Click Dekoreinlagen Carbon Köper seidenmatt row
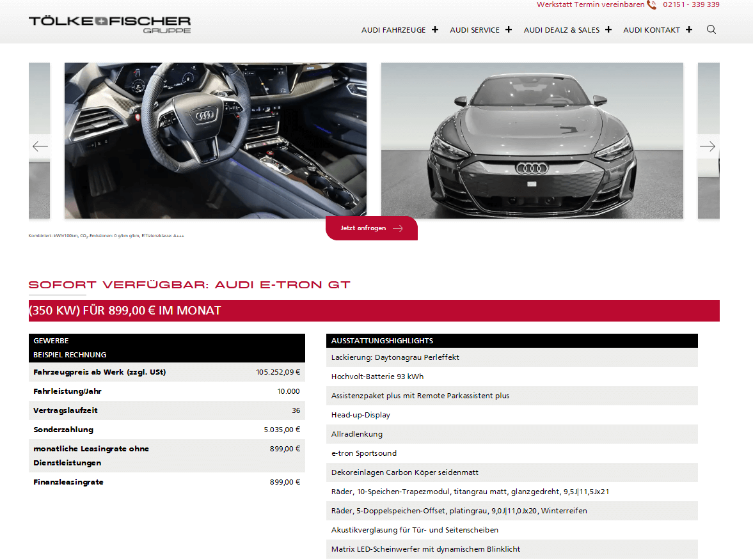This screenshot has width=753, height=560. (512, 472)
